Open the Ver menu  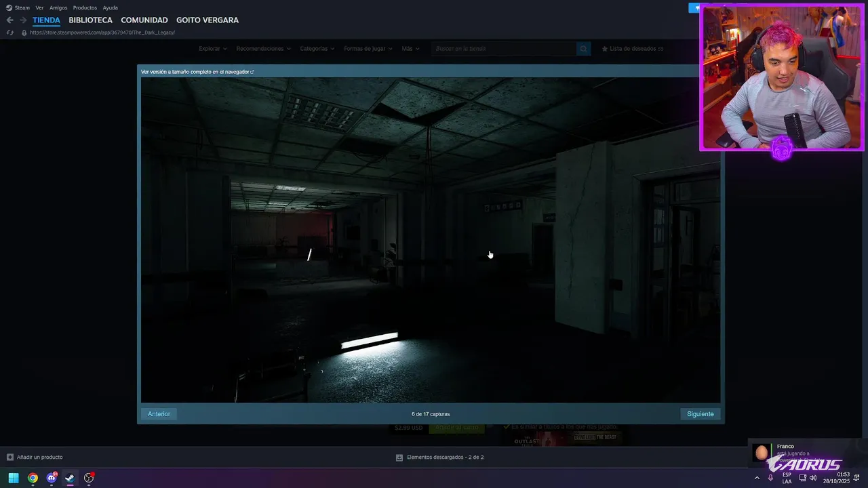(x=39, y=7)
